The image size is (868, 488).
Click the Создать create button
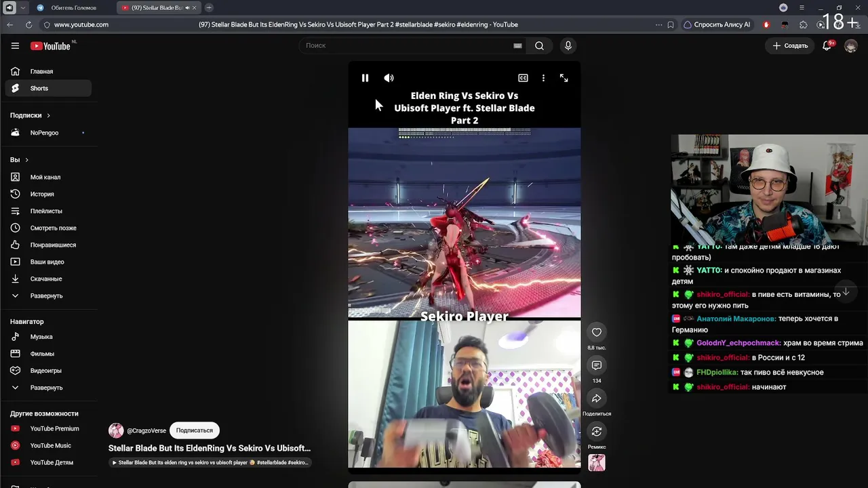pyautogui.click(x=790, y=45)
